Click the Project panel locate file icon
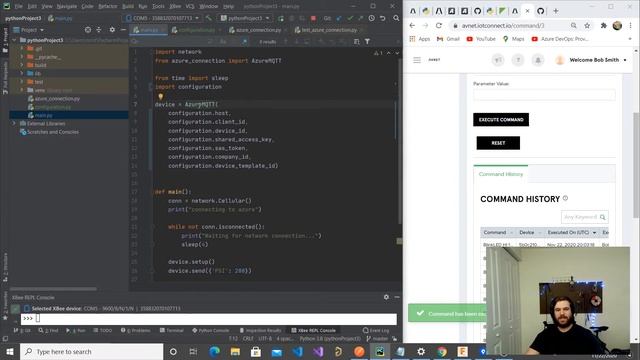The height and width of the screenshot is (360, 640). click(88, 30)
